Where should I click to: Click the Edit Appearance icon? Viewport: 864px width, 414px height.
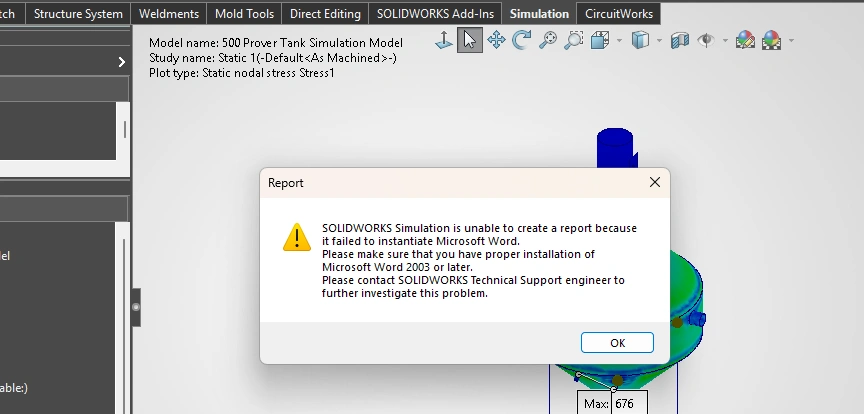pyautogui.click(x=746, y=40)
